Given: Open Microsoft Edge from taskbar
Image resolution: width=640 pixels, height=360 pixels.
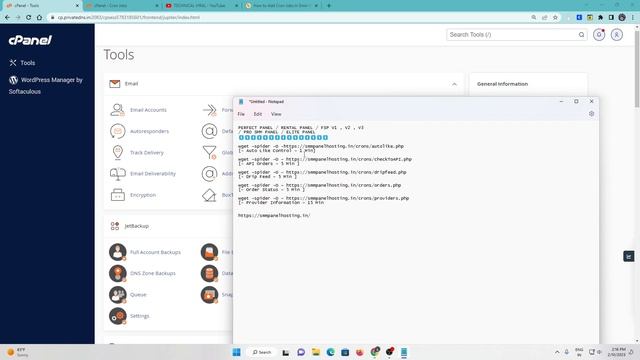Looking at the screenshot, I should click(x=330, y=352).
